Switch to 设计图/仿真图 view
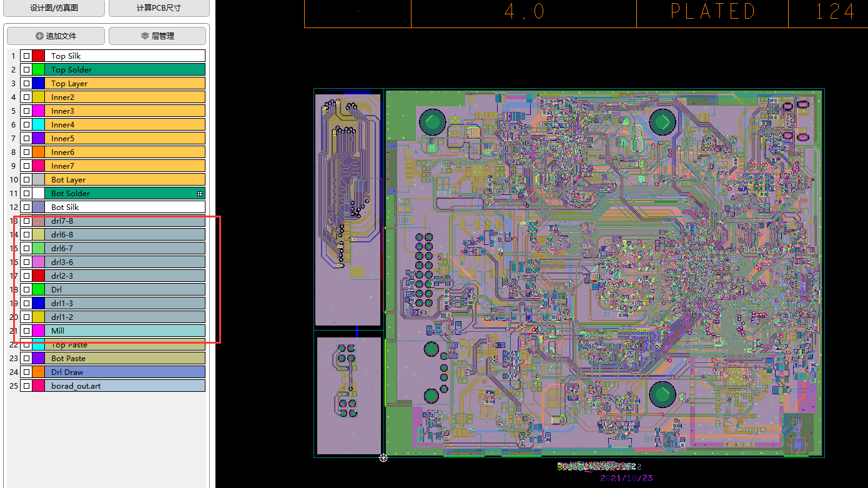Viewport: 868px width, 488px height. [54, 8]
